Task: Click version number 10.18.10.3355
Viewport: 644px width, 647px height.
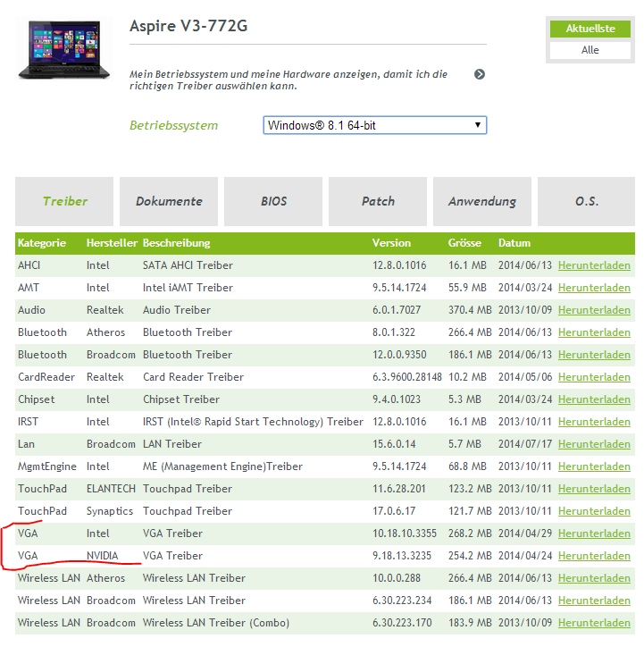Action: pyautogui.click(x=405, y=534)
